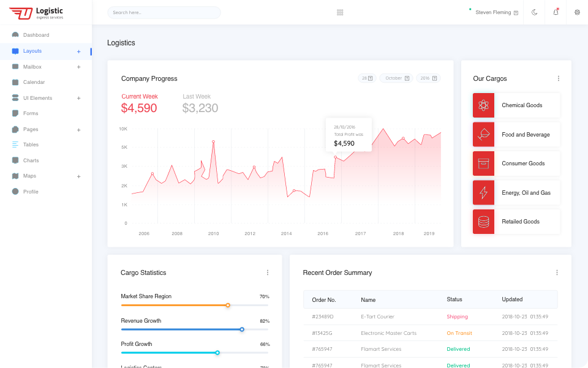Expand the UI Elements submenu

78,98
